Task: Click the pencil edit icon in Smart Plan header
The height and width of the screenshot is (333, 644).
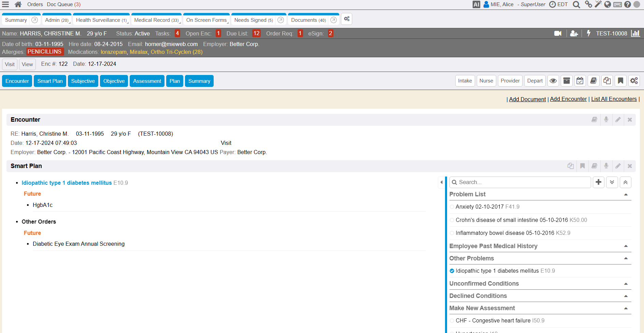Action: (x=618, y=166)
